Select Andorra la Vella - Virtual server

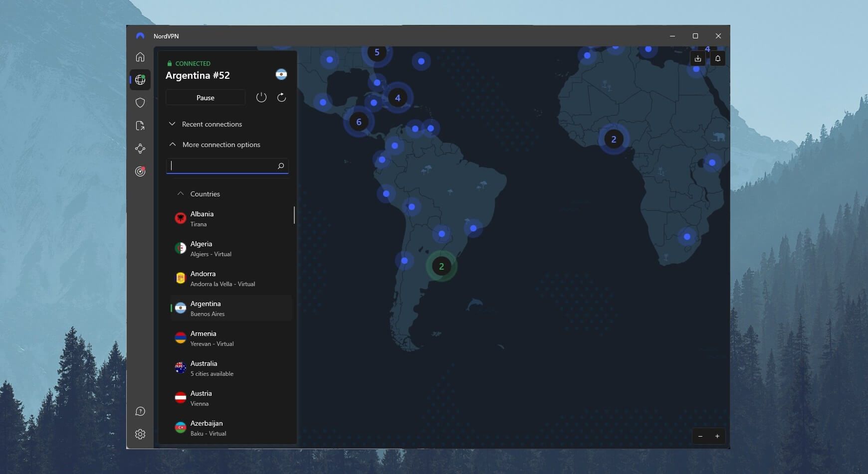point(231,278)
